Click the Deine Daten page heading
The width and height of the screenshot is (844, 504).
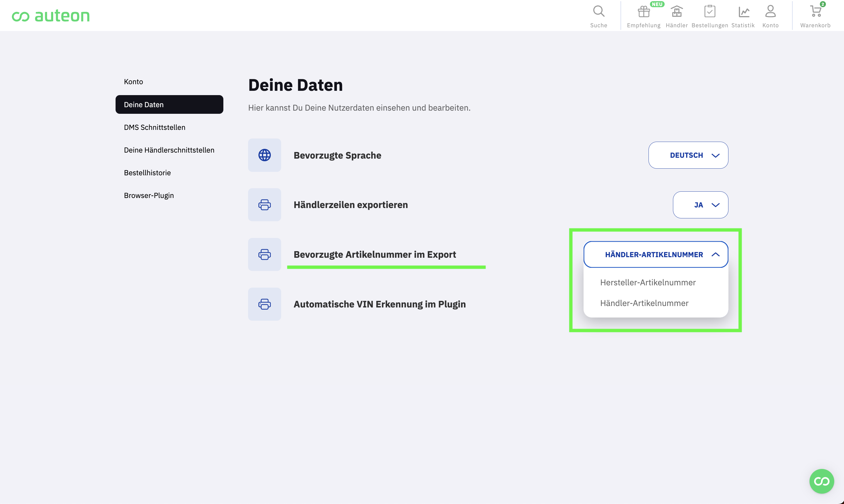tap(295, 85)
